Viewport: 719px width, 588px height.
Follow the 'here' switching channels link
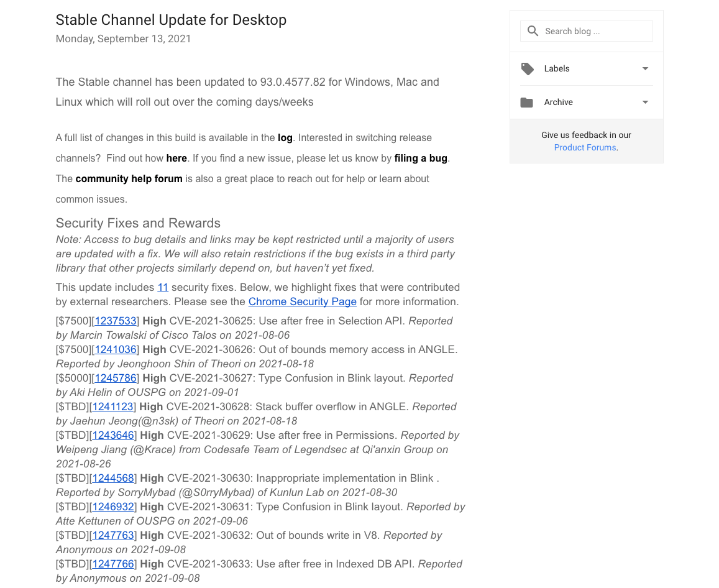pyautogui.click(x=176, y=158)
